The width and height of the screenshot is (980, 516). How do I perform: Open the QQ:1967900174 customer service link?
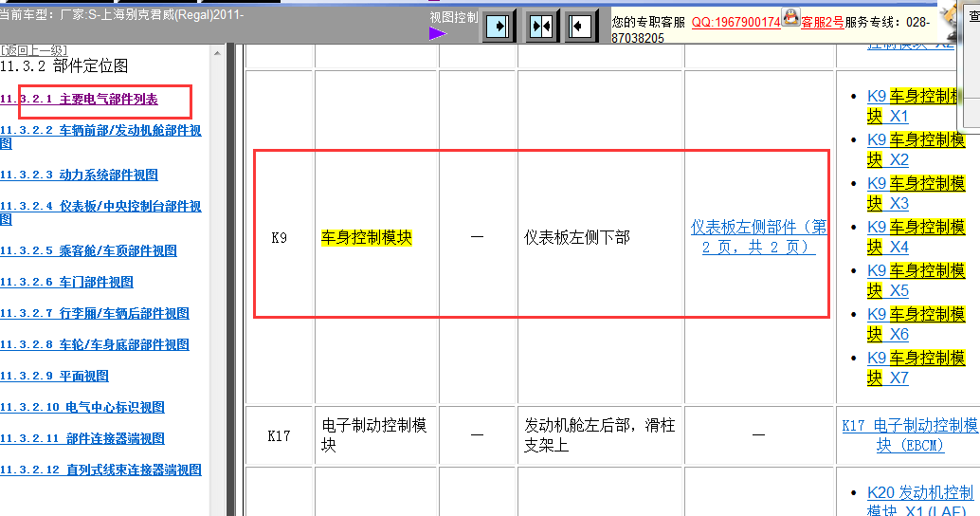pos(735,22)
